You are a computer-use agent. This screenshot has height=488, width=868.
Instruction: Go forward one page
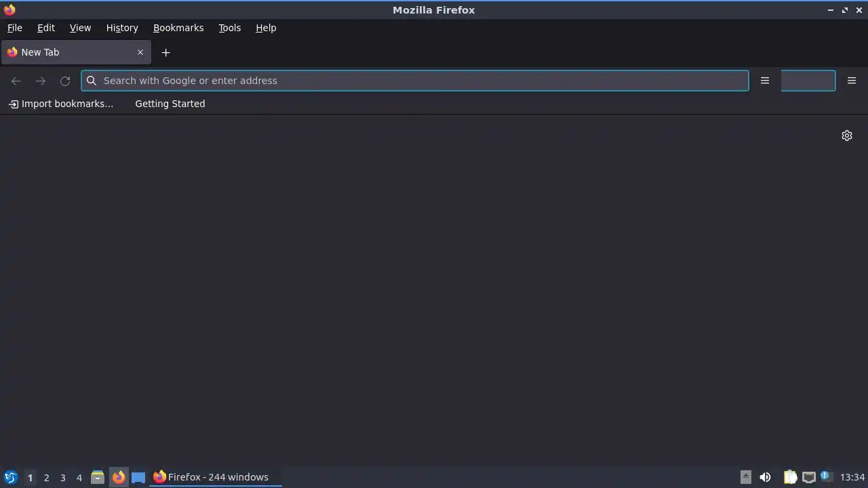[x=41, y=81]
